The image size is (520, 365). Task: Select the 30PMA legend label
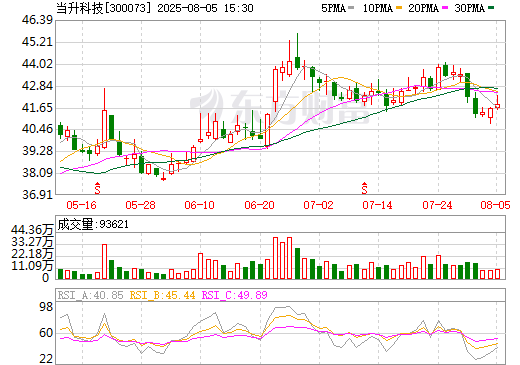coord(470,8)
